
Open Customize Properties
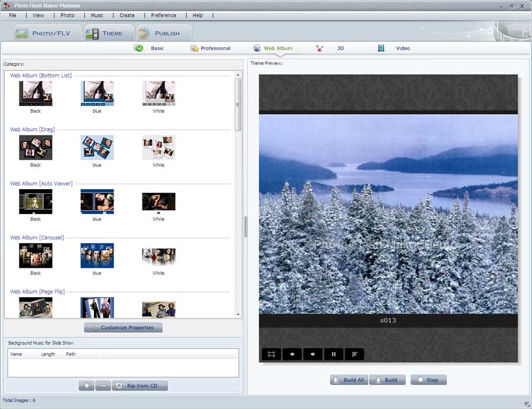pyautogui.click(x=123, y=327)
